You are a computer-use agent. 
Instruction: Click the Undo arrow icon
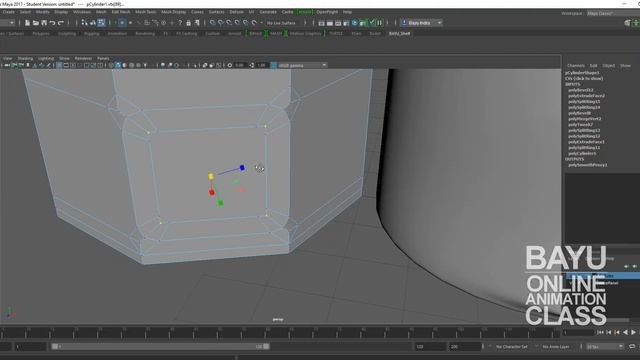(52, 23)
